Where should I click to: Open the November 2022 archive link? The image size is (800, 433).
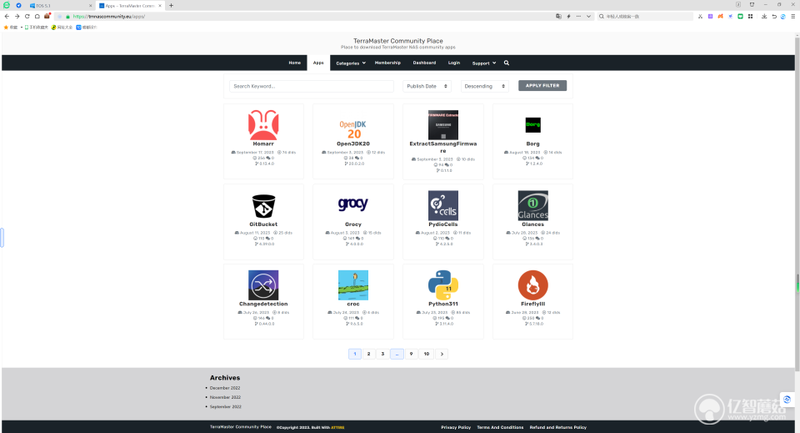(x=225, y=397)
